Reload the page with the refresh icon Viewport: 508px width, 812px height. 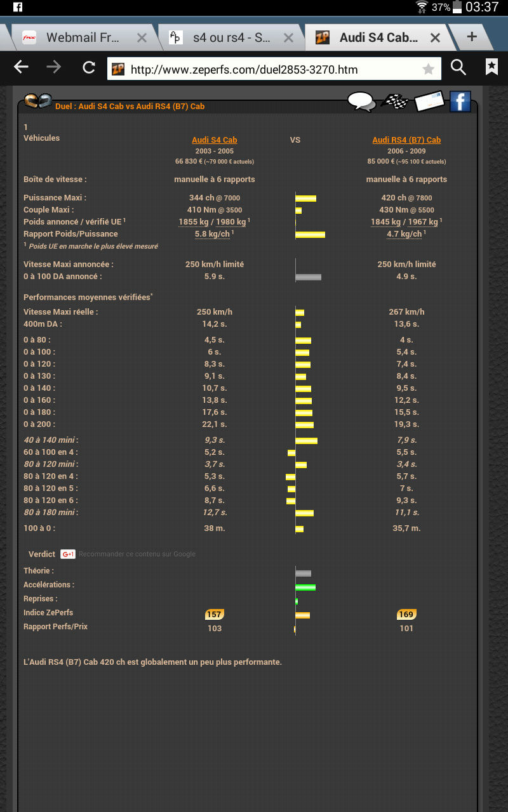pos(89,67)
